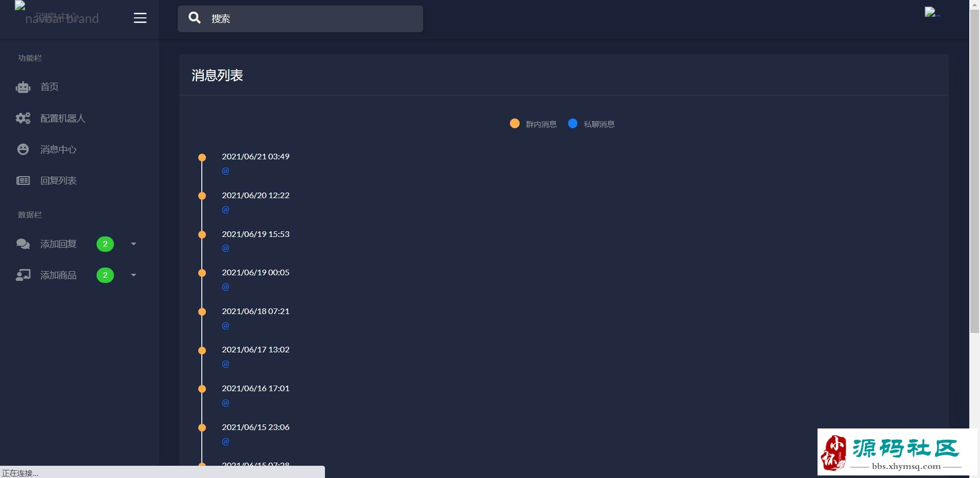Click the timeline dot for 2021/06/19 15:53
Screen dimensions: 980x478
(202, 235)
